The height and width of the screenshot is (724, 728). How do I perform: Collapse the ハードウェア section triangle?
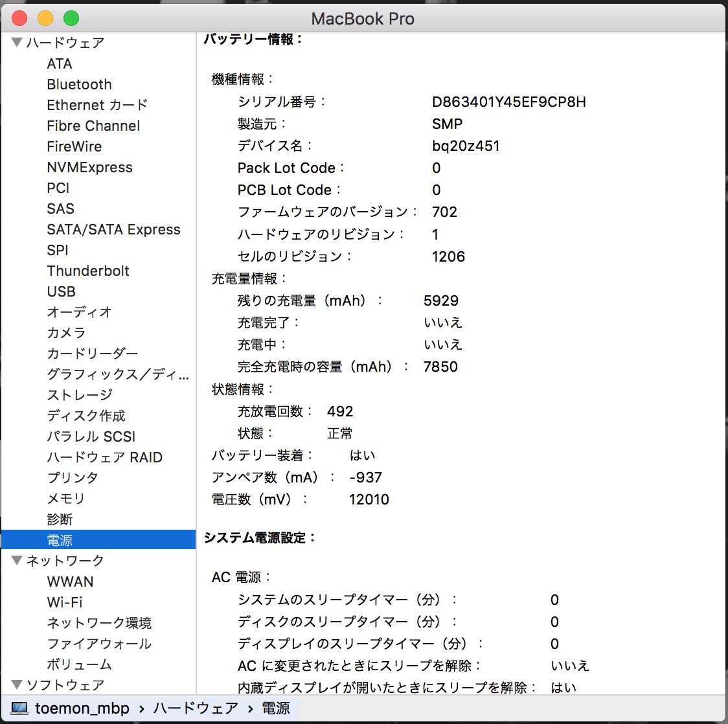pyautogui.click(x=17, y=43)
